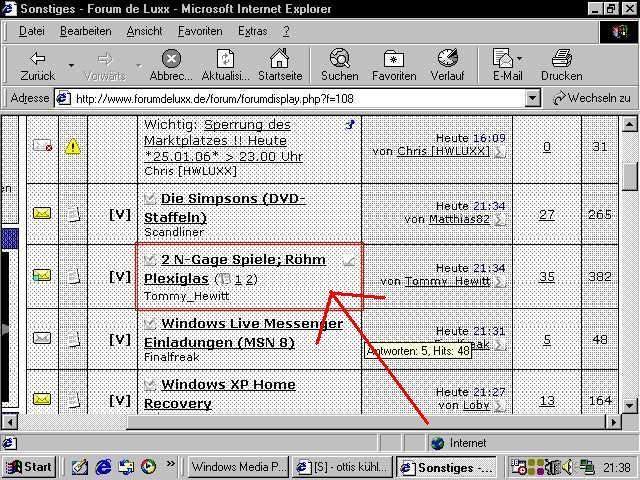
Task: Click reply count 27 of Simpsons thread
Action: pyautogui.click(x=547, y=215)
